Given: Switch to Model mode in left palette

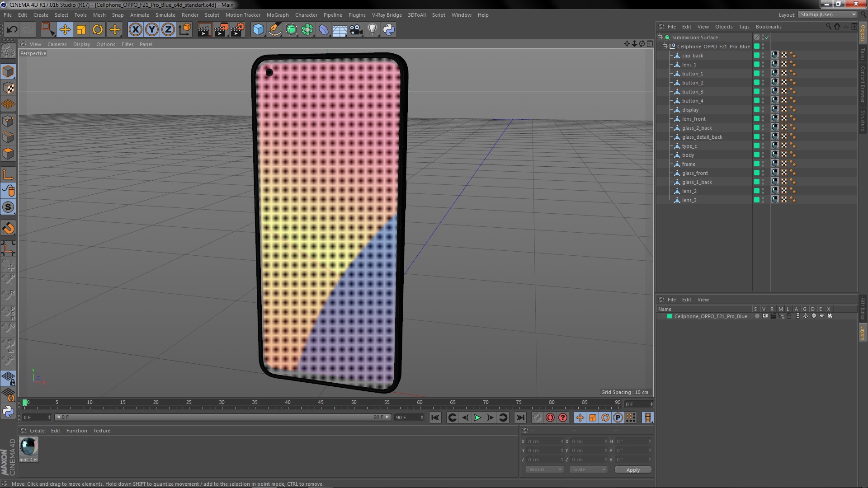Looking at the screenshot, I should point(8,71).
